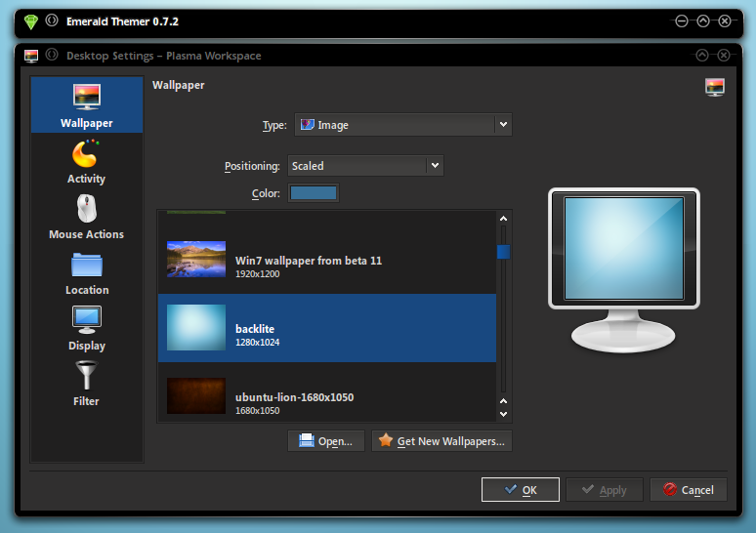Maximize the Desktop Settings window

pos(702,56)
